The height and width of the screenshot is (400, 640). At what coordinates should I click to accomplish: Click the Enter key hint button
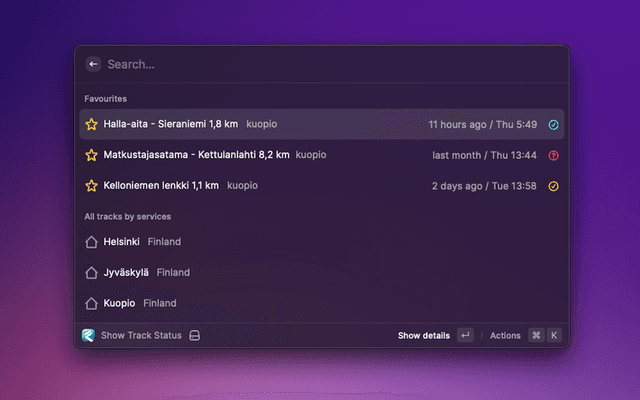pyautogui.click(x=465, y=335)
